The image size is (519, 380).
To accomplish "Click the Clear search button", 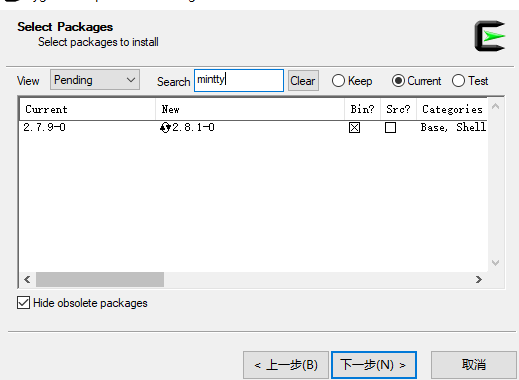I will point(303,80).
